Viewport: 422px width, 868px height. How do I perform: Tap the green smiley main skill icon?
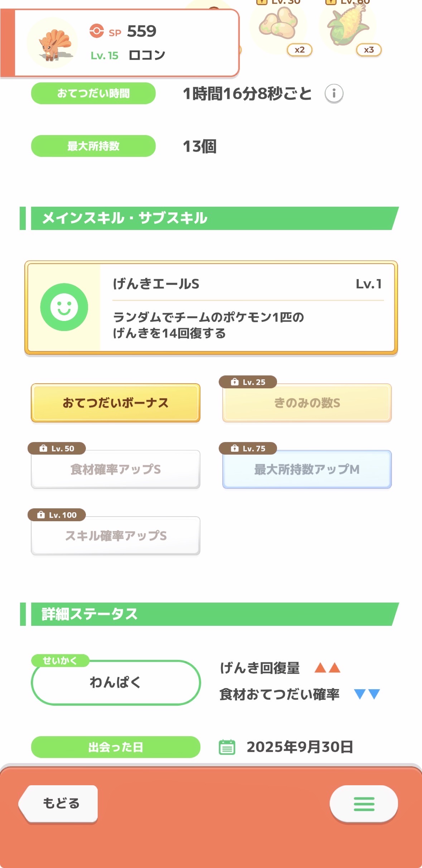click(64, 307)
